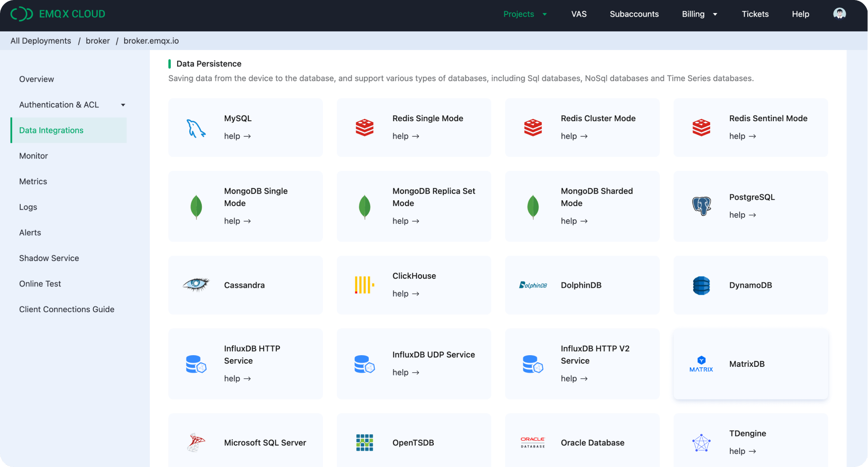Expand the Projects dropdown
This screenshot has height=467, width=868.
coord(525,14)
